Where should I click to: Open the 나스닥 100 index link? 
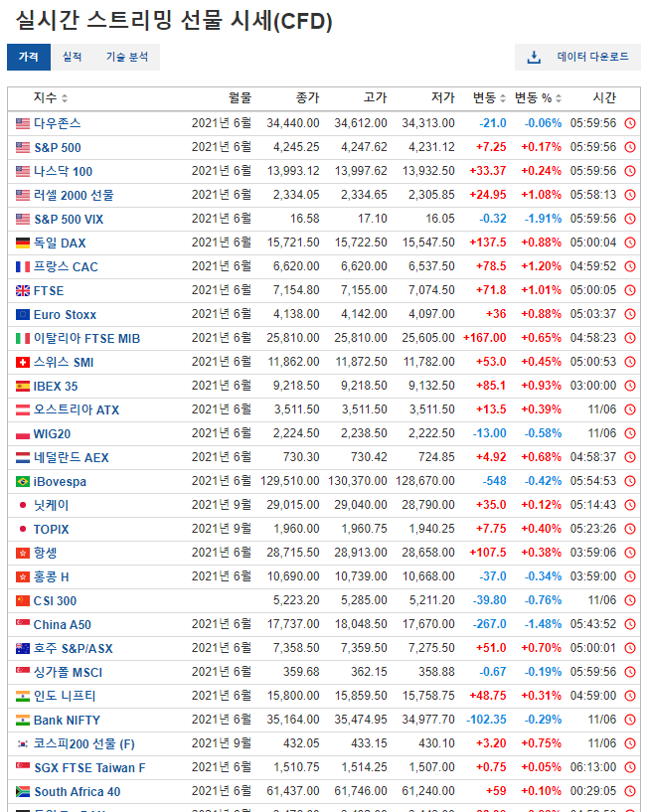click(64, 171)
